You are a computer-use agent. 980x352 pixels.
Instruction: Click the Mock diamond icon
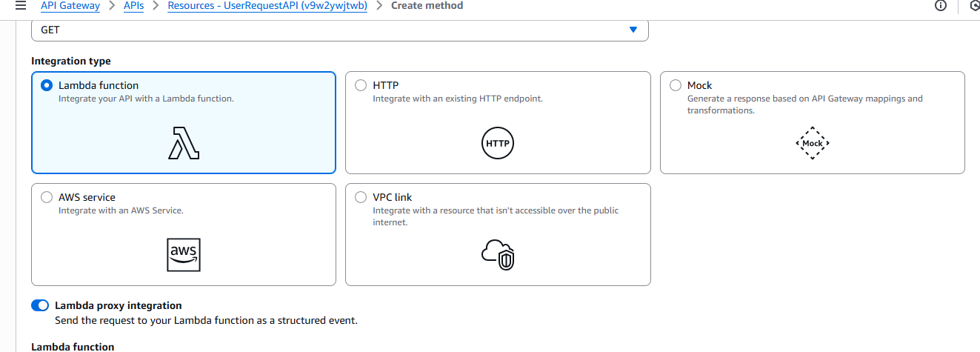(813, 143)
